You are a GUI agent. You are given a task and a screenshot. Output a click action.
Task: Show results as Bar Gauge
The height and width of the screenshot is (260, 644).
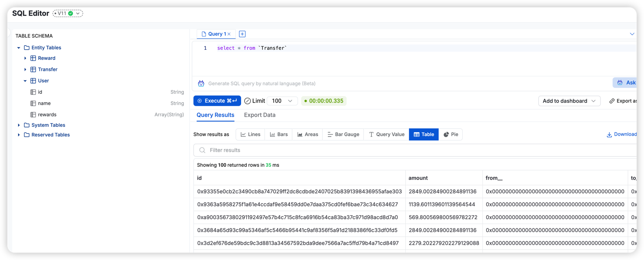coord(343,134)
